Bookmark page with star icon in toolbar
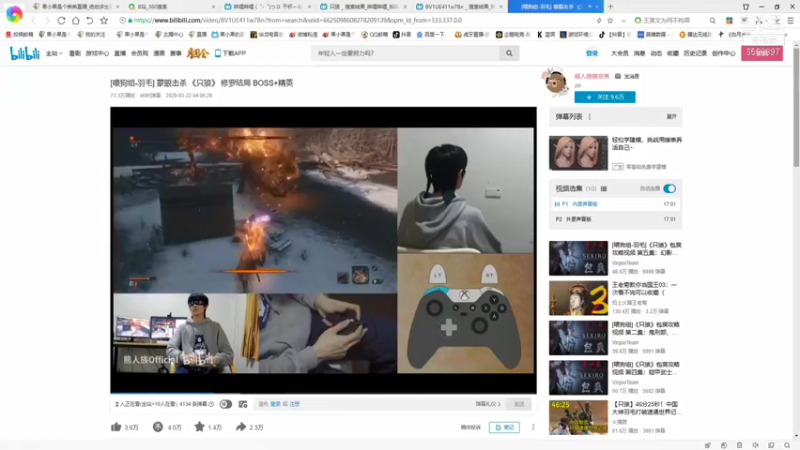The width and height of the screenshot is (800, 450). point(104,20)
